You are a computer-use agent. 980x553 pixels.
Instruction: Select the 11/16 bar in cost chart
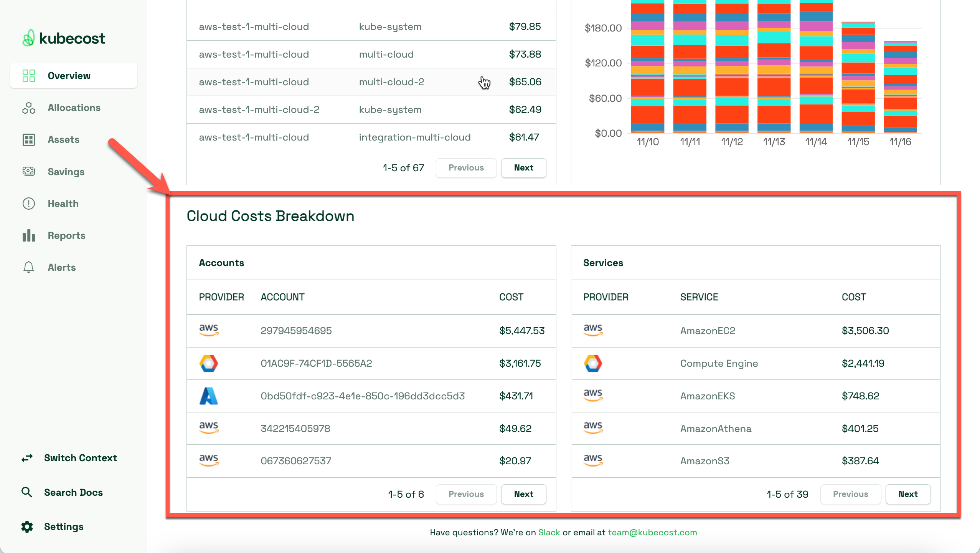tap(900, 87)
